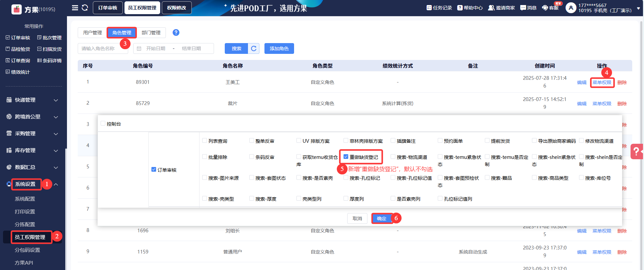
Task: Open the task records (任务记录) icon
Action: pos(429,8)
